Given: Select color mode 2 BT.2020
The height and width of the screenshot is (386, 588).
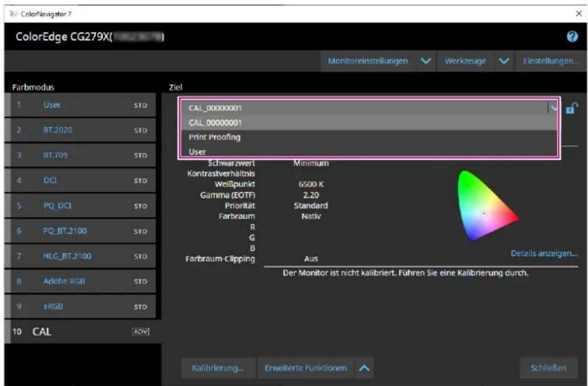Looking at the screenshot, I should tap(80, 130).
